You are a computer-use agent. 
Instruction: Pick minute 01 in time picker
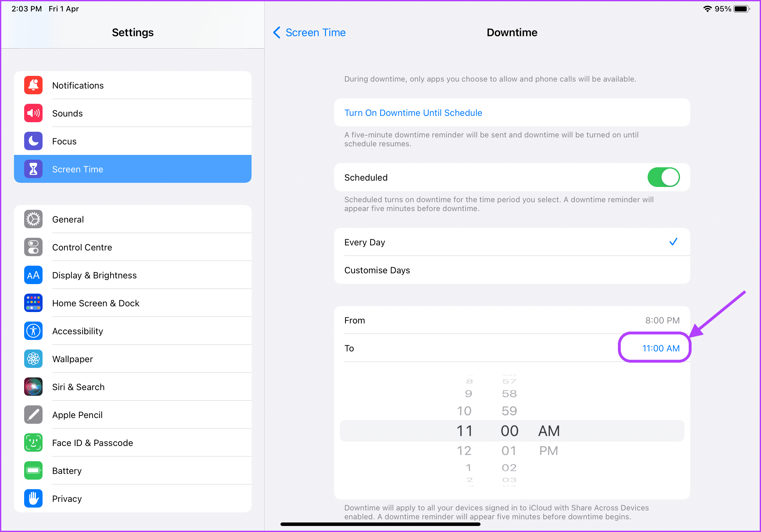coord(509,450)
